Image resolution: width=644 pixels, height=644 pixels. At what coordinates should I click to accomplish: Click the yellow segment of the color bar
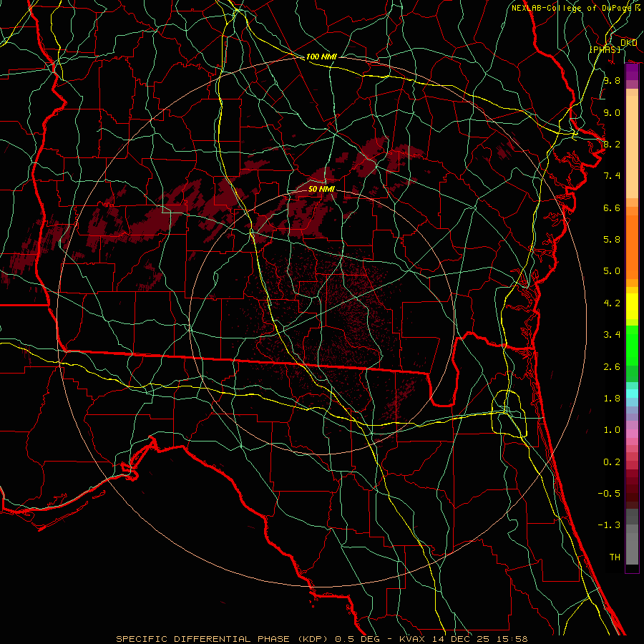coord(632,306)
